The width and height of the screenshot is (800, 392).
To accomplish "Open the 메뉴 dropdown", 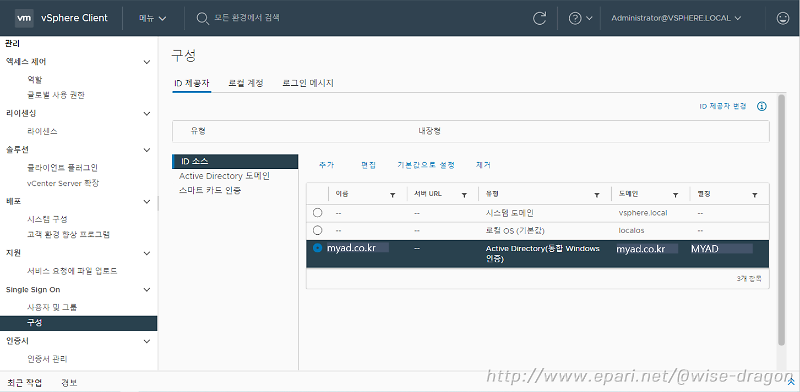I will point(153,18).
